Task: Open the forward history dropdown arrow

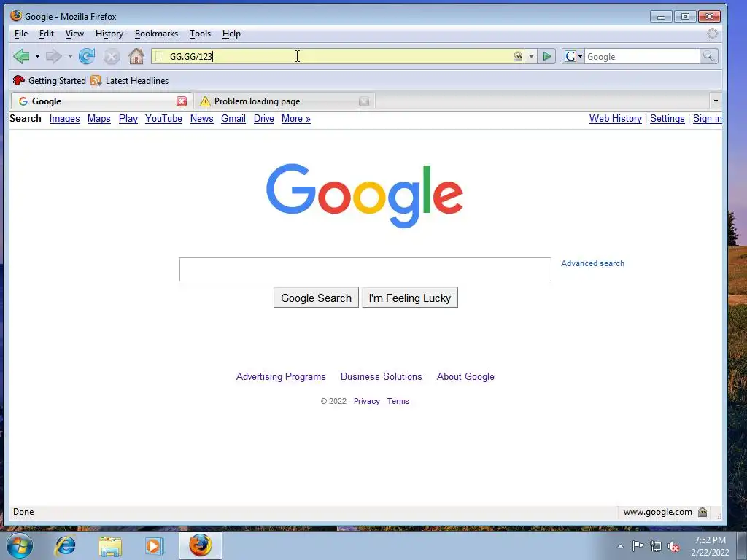Action: click(x=70, y=57)
